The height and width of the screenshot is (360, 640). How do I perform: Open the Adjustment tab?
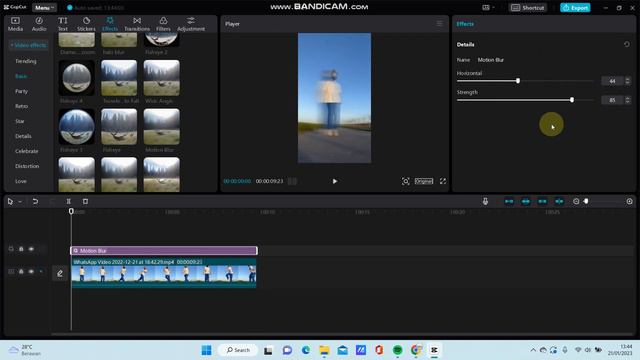pos(191,24)
